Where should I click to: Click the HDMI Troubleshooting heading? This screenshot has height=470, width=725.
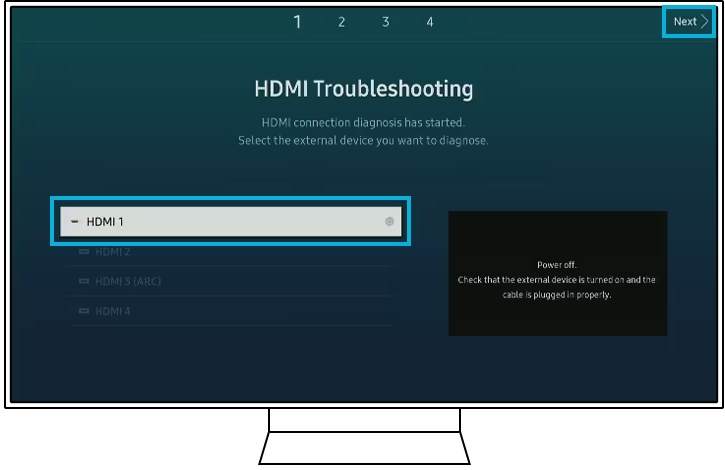coord(363,89)
